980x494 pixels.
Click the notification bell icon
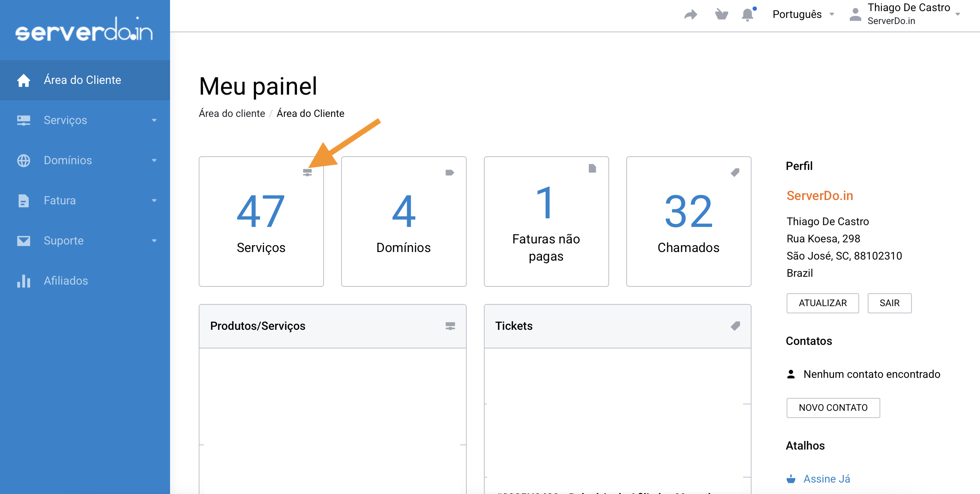click(747, 14)
